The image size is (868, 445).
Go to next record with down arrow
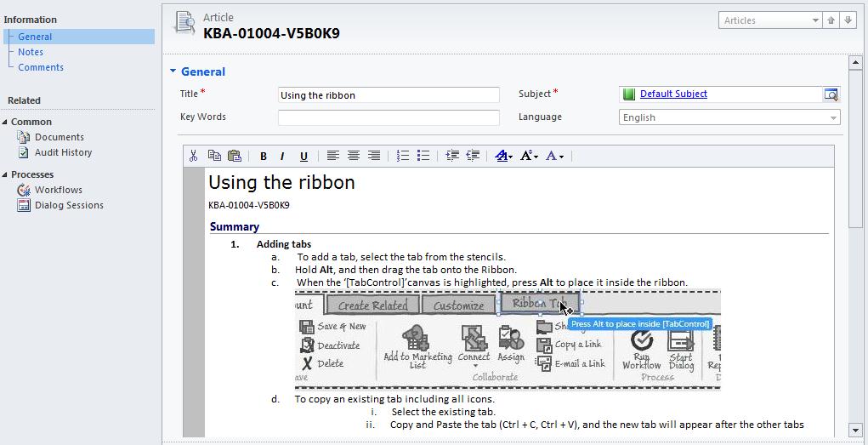pos(848,20)
